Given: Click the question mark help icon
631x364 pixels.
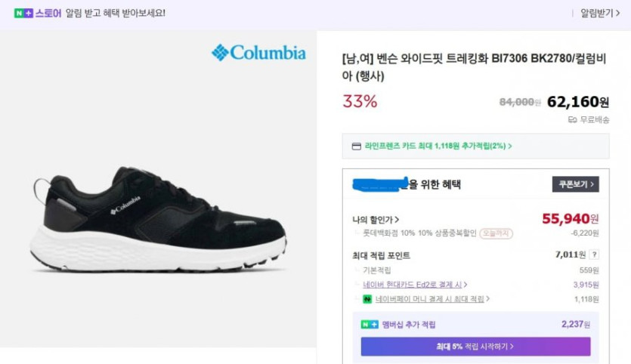Looking at the screenshot, I should coord(594,254).
